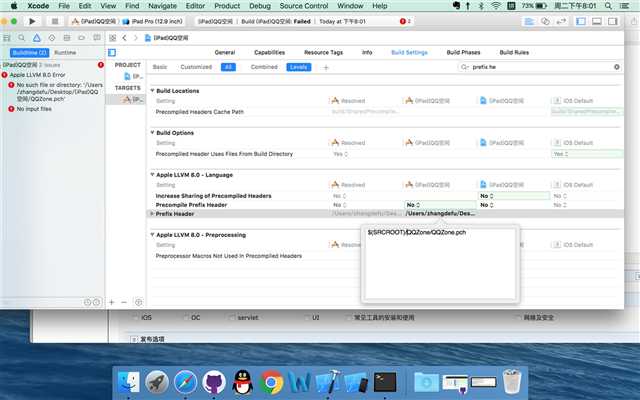
Task: Switch to the Assistant editor icon
Action: [x=545, y=21]
